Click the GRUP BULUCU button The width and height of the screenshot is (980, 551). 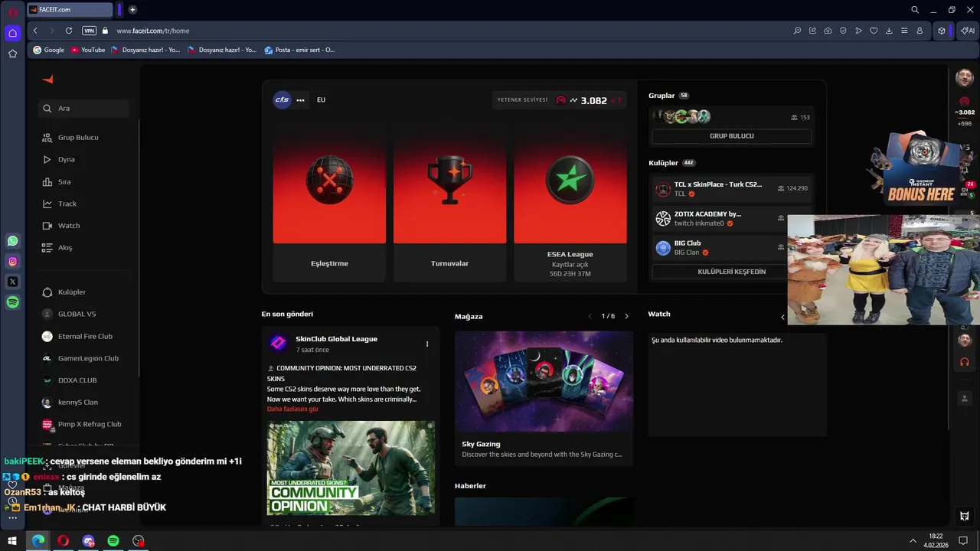pos(731,136)
